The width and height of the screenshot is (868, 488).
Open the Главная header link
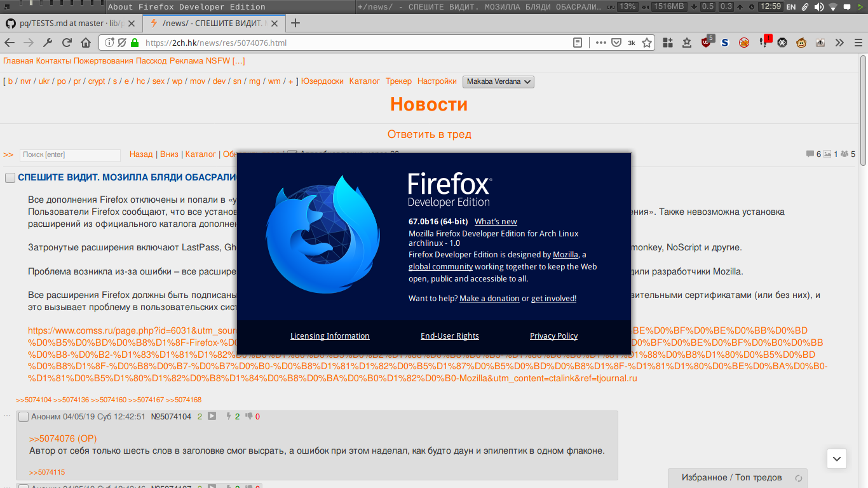pos(18,61)
